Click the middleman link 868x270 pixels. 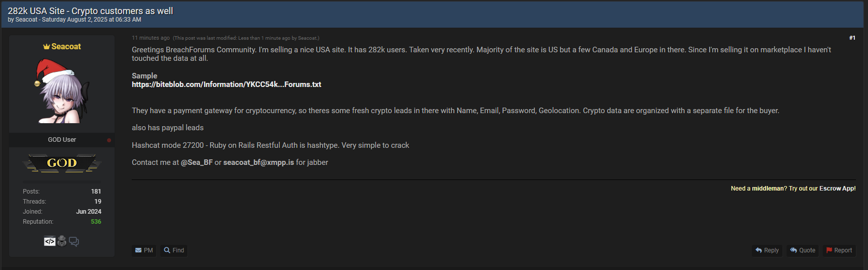(x=767, y=189)
